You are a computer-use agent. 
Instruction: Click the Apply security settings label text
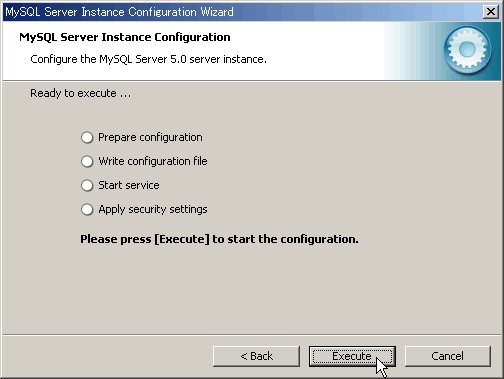point(153,209)
